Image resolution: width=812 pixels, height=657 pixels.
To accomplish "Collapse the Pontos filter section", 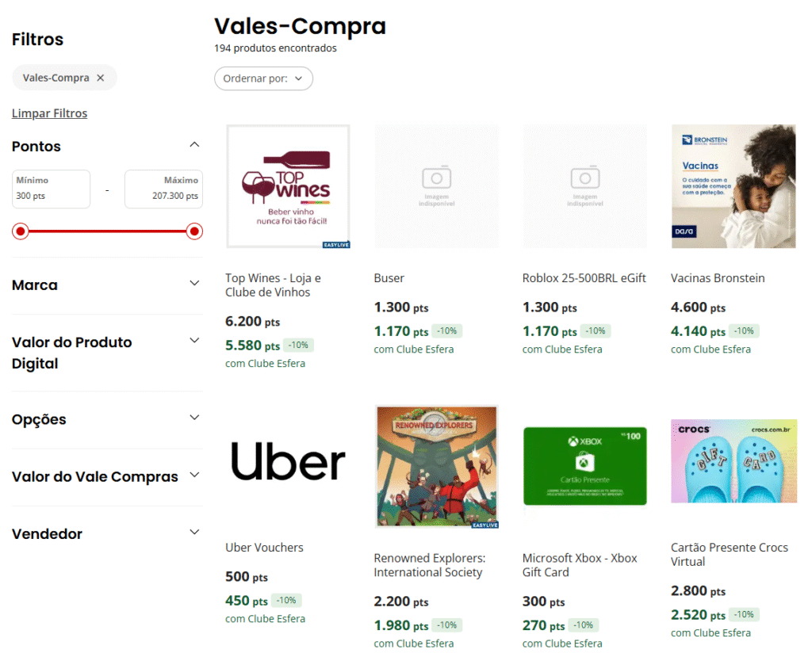I will point(194,145).
